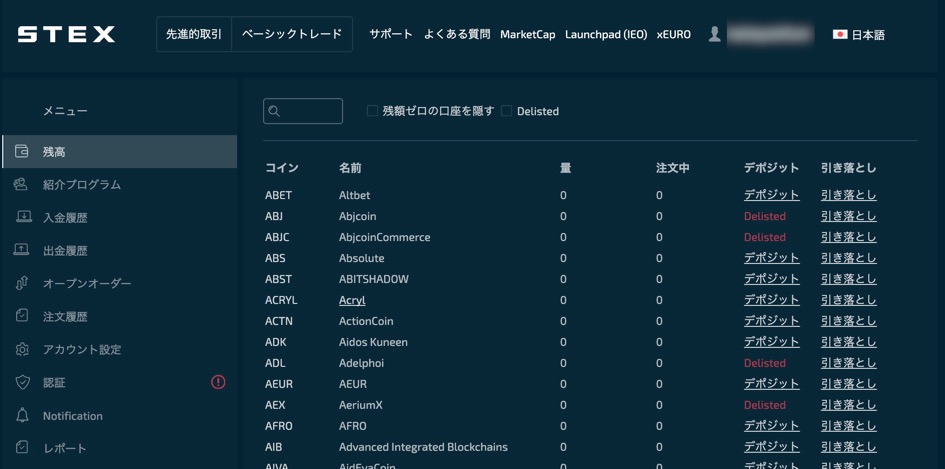Viewport: 945px width, 469px height.
Task: Open the サポート page
Action: click(391, 34)
